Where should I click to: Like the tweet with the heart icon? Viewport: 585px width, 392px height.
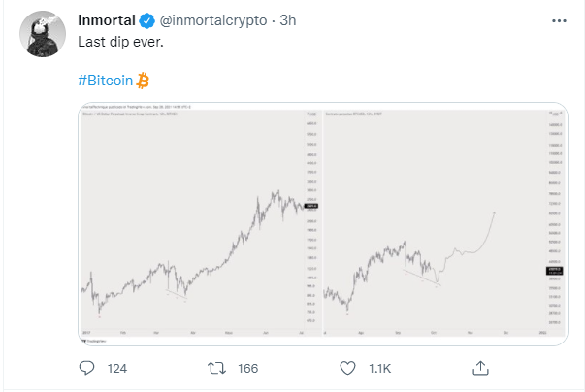coord(348,368)
